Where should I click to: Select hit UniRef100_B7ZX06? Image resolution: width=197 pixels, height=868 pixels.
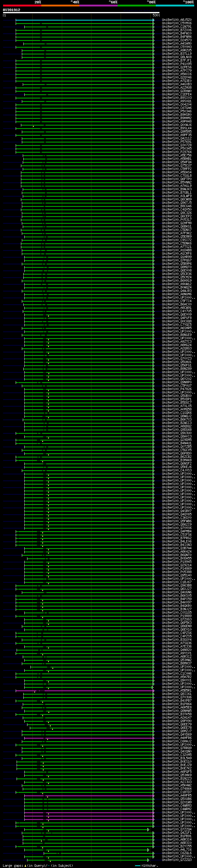point(177,30)
